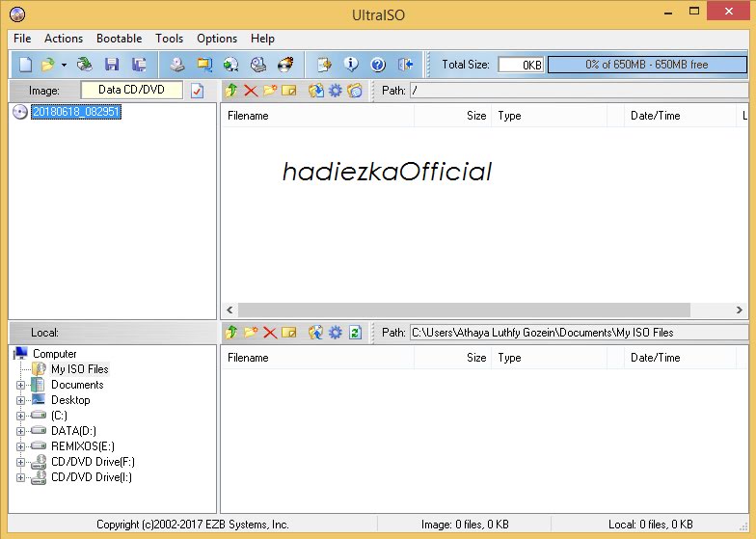Sort image list by Filename column

point(317,116)
